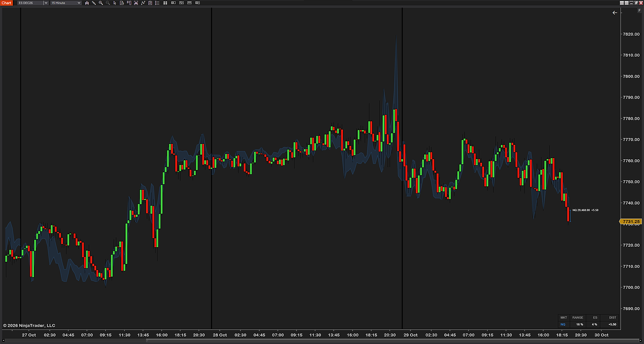
Task: Open the Data Series settings icon
Action: click(x=136, y=3)
